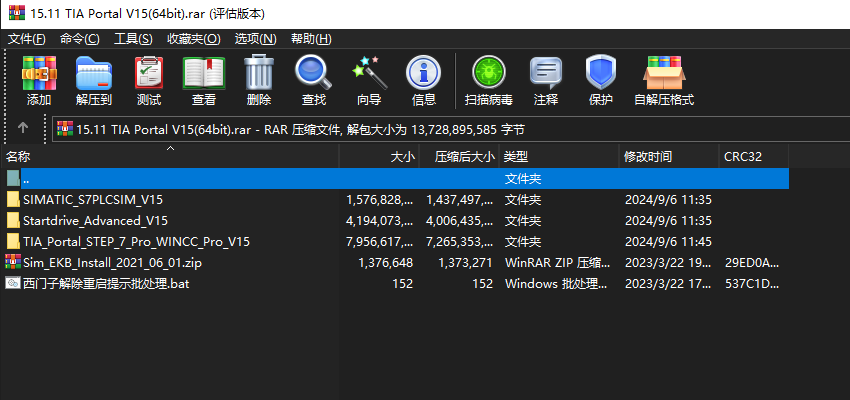Click the 添加 (Add) toolbar icon
Screen dimensions: 850x400
pyautogui.click(x=39, y=73)
